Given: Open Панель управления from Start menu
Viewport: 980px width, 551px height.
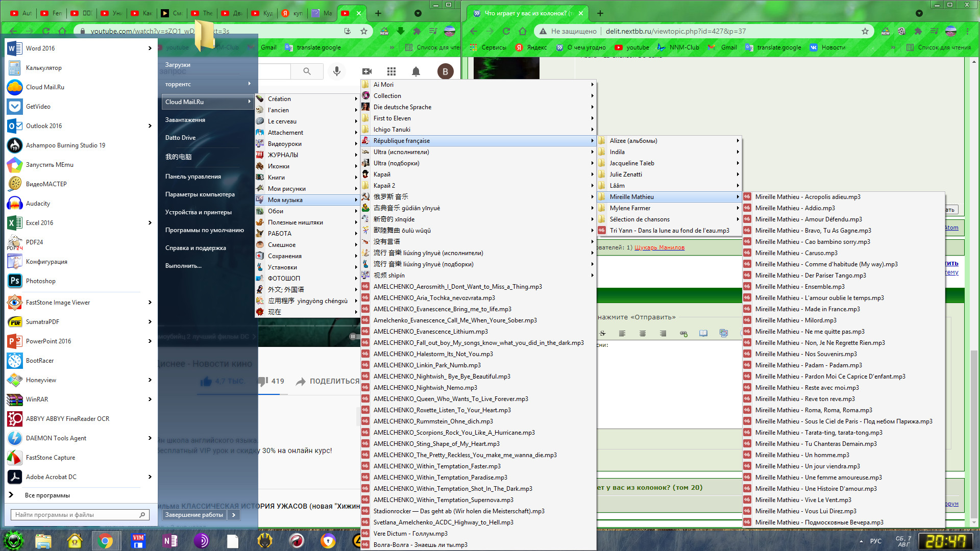Looking at the screenshot, I should pyautogui.click(x=193, y=177).
